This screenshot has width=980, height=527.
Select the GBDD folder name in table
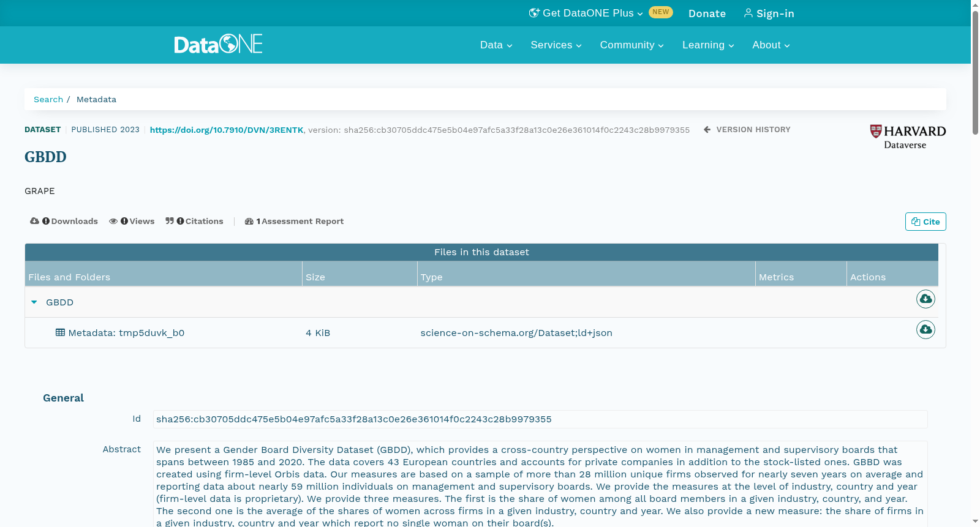point(59,302)
